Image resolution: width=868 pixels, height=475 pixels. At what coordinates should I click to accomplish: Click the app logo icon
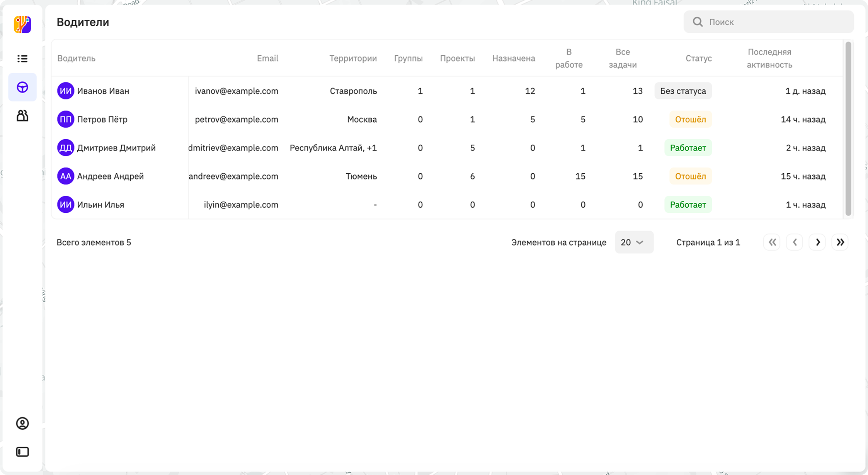click(x=22, y=24)
